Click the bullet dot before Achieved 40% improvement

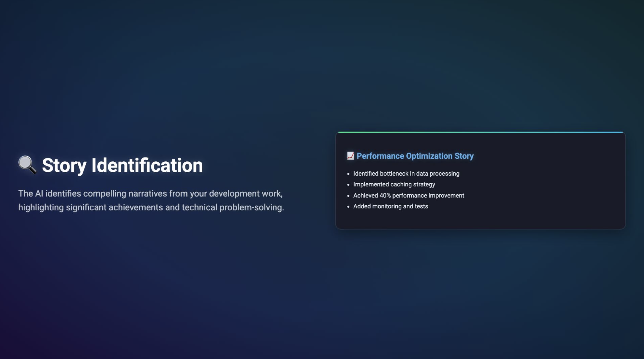pyautogui.click(x=348, y=196)
